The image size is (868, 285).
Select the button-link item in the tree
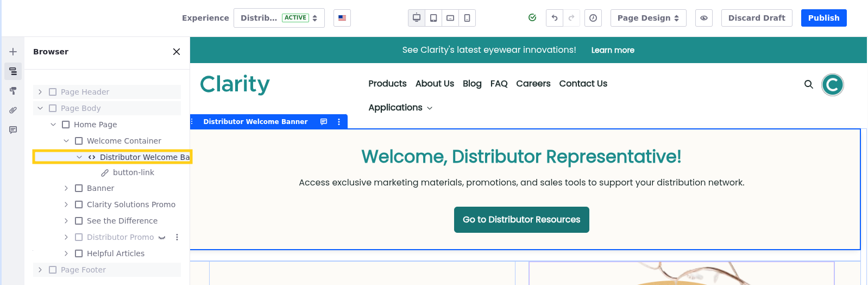coord(133,172)
